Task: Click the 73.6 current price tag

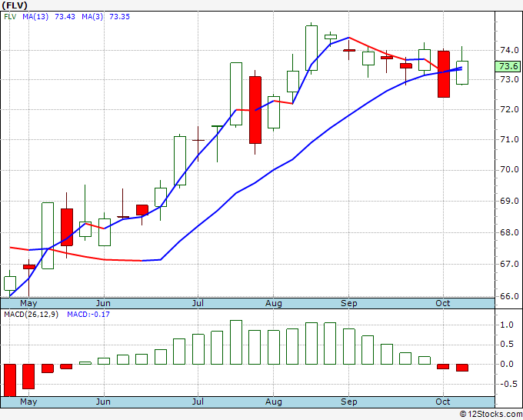Action: tap(508, 66)
